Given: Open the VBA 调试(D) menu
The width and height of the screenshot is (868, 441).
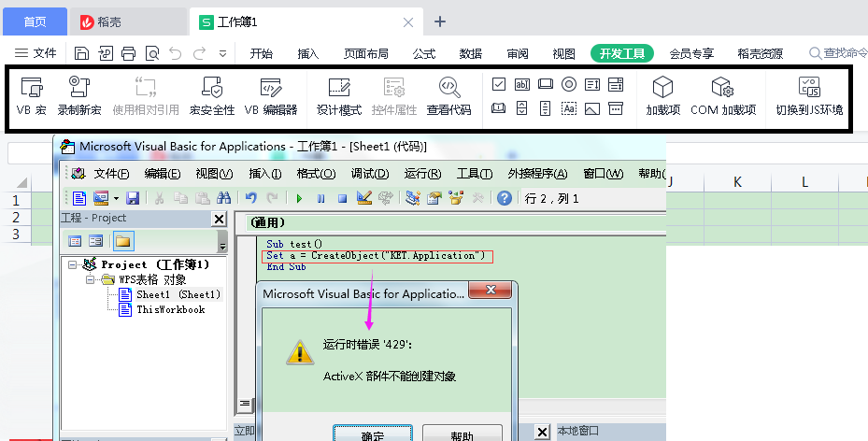Looking at the screenshot, I should pos(370,174).
